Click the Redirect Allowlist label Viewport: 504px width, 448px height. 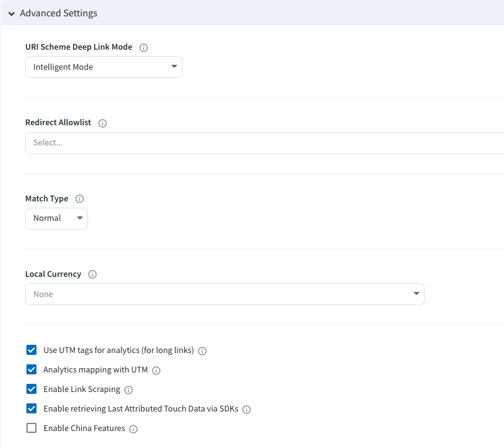coord(58,123)
